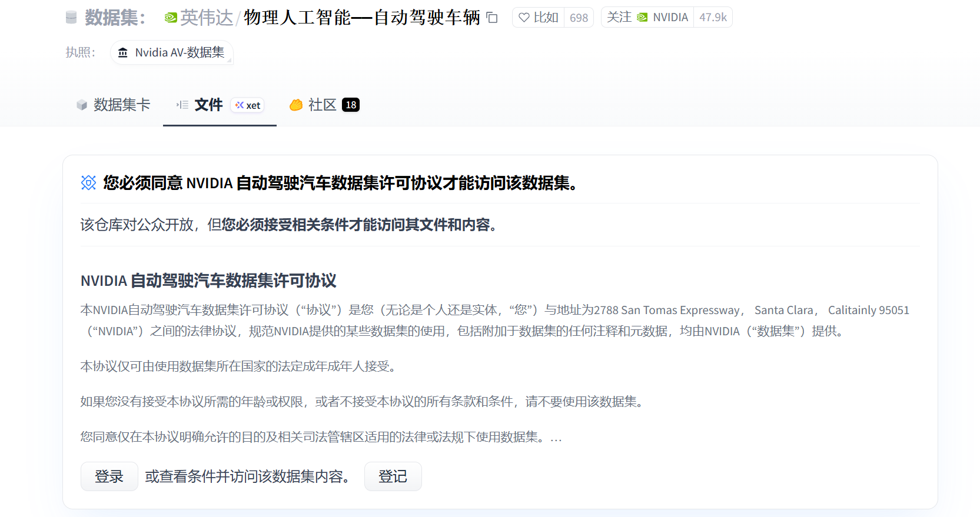Click the license icon in the Nvidia AV-数据集 tag
The image size is (980, 517).
coord(123,53)
